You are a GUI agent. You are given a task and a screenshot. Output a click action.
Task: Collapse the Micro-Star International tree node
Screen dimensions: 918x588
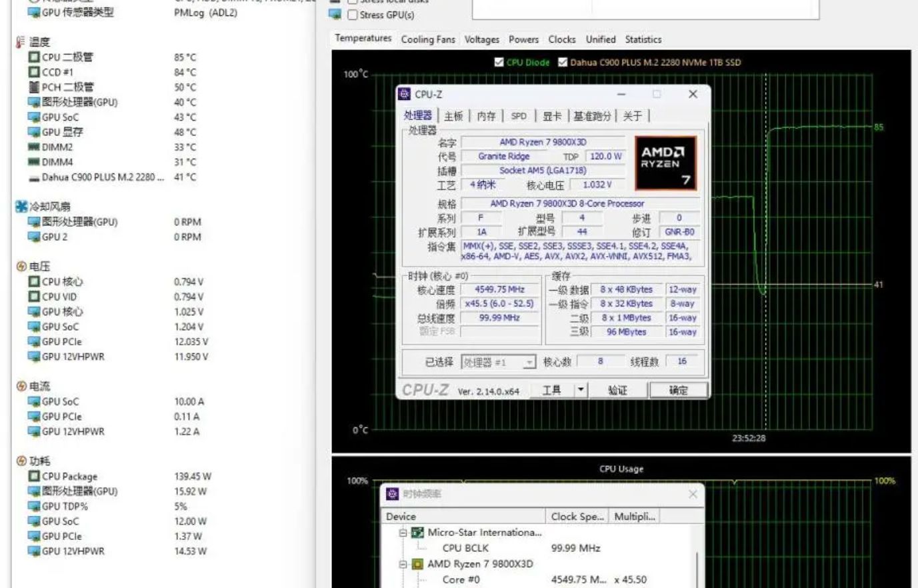(x=403, y=533)
